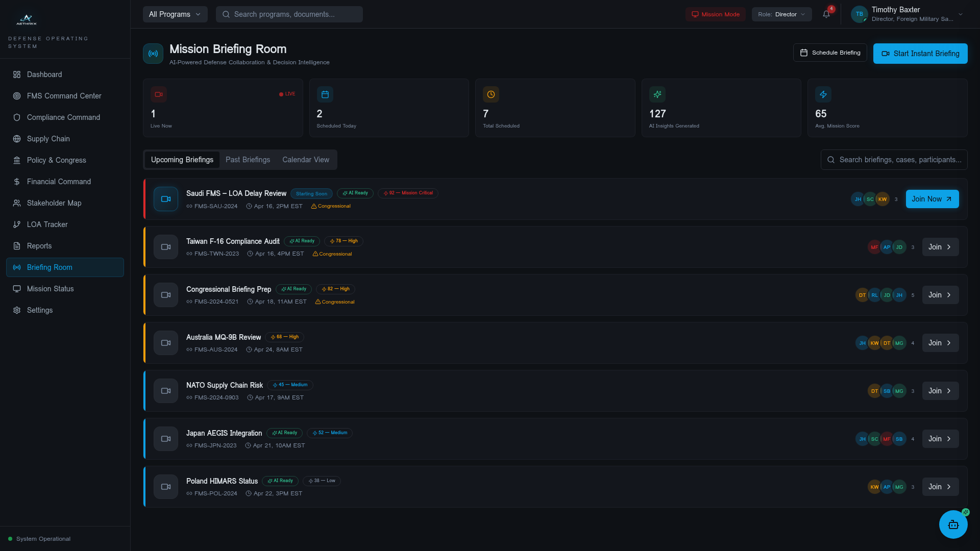Image resolution: width=980 pixels, height=551 pixels.
Task: Click the TB user avatar
Action: point(860,14)
